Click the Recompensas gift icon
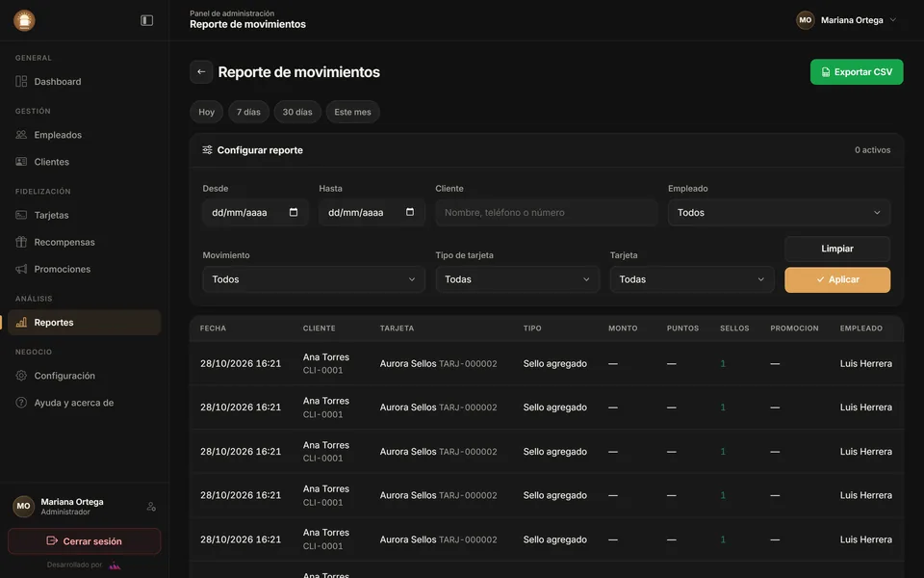 [21, 242]
